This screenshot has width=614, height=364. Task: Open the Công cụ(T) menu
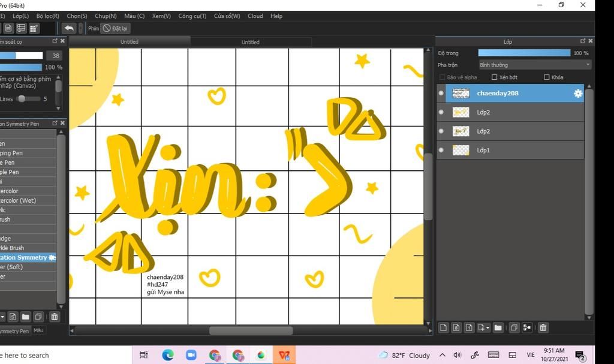192,16
